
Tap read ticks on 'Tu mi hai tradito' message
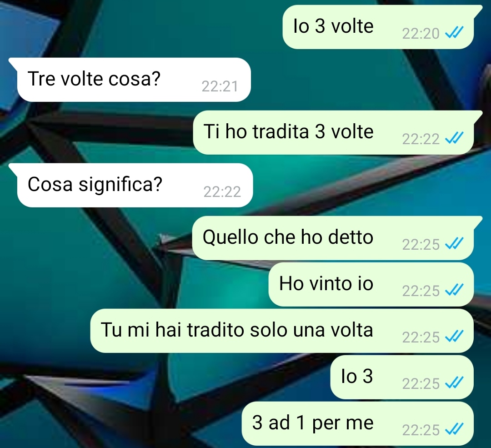click(x=454, y=336)
